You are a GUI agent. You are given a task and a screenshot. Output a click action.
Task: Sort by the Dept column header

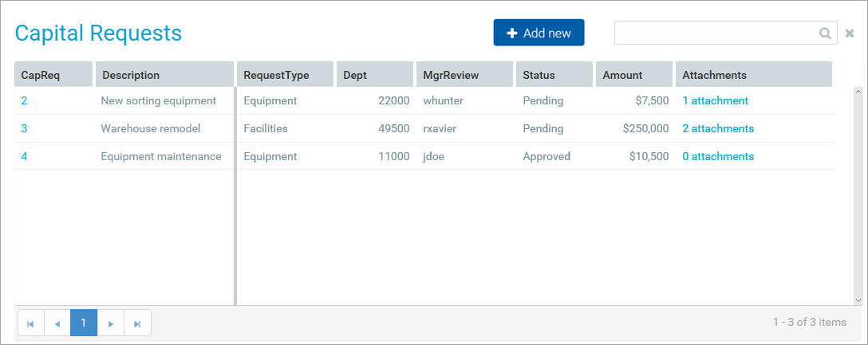click(355, 75)
